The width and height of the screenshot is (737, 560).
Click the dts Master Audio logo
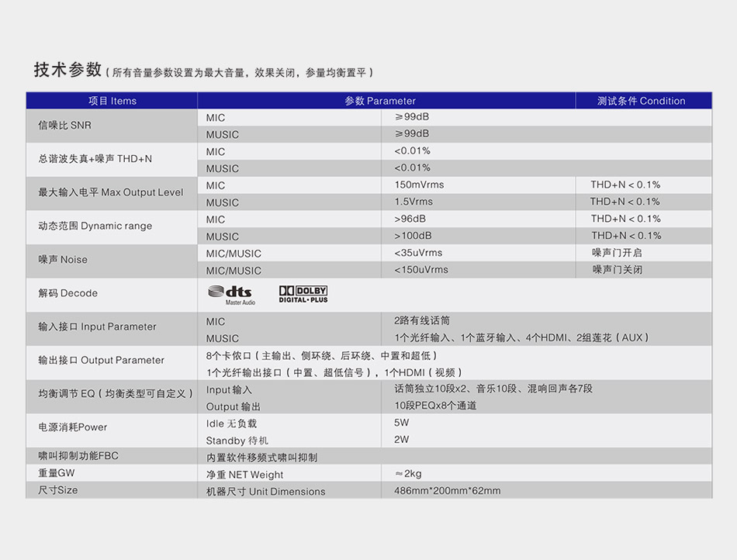pos(227,293)
